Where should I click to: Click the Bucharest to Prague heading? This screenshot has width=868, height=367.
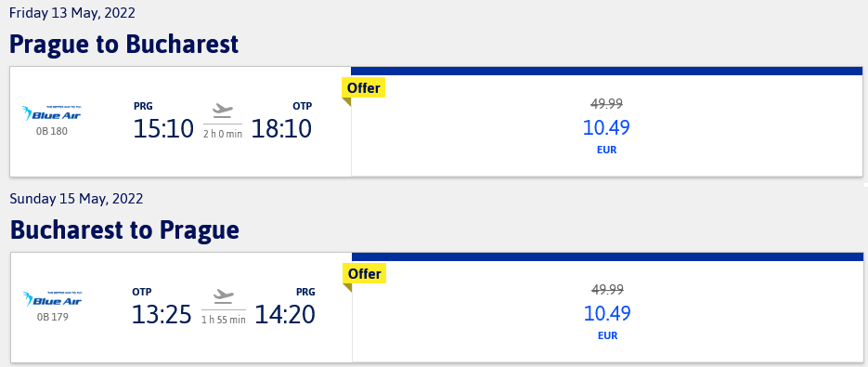click(x=124, y=229)
